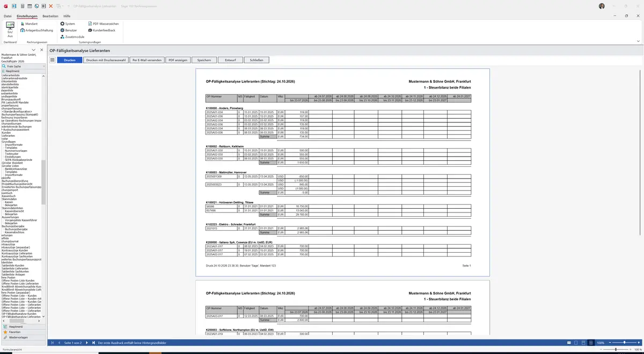Click the Freie Suche search field
644x354 pixels.
tap(24, 66)
